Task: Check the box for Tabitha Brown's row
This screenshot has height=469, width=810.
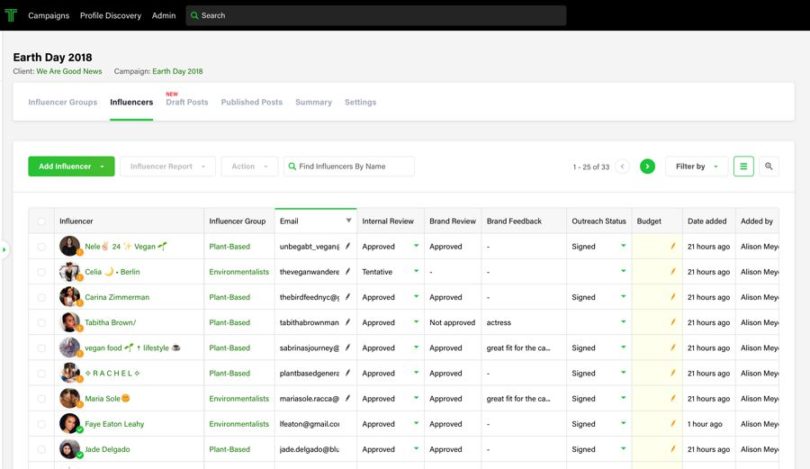Action: 41,323
